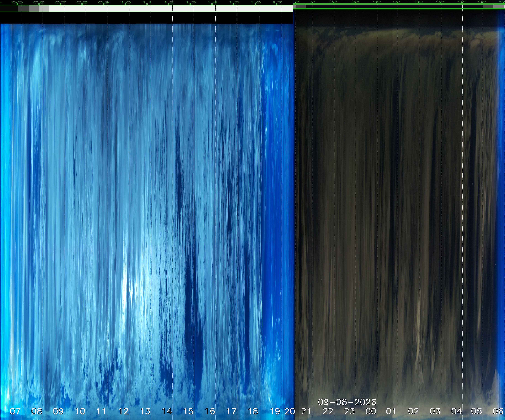Select the 21 hour label on the night panel

[x=306, y=411]
